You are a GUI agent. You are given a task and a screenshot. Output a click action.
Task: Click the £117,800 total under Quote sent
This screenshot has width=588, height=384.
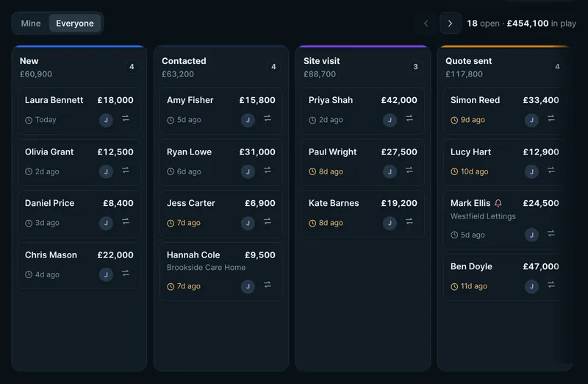point(464,74)
